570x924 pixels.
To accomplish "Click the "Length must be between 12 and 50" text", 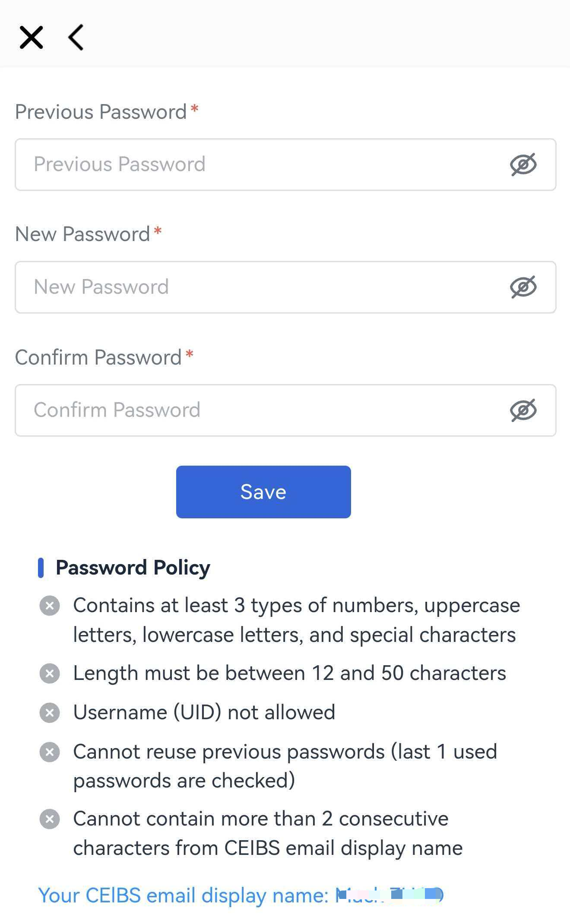I will tap(289, 673).
